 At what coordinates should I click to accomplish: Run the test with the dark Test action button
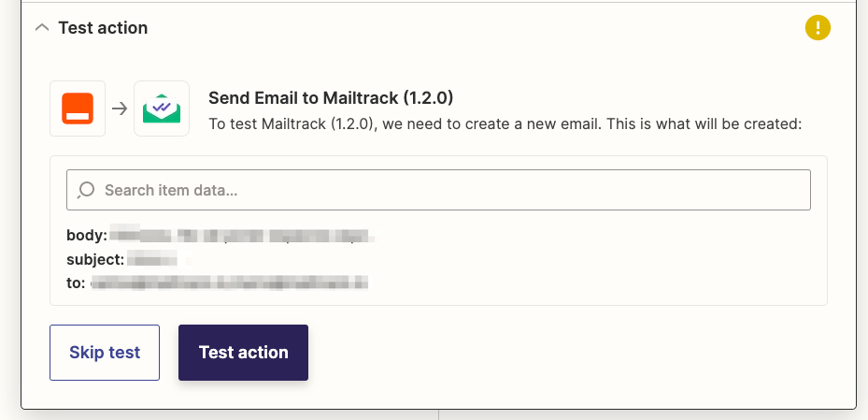pos(243,353)
